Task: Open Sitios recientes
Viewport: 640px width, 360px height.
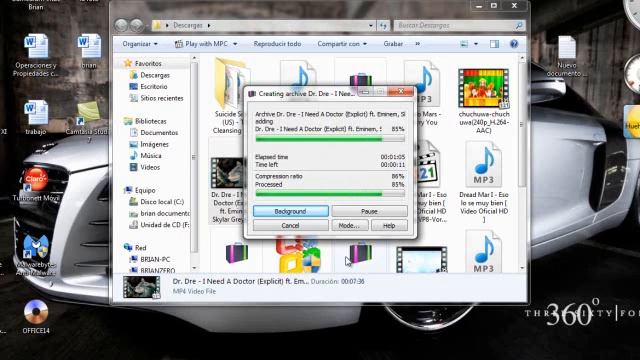Action: (162, 98)
